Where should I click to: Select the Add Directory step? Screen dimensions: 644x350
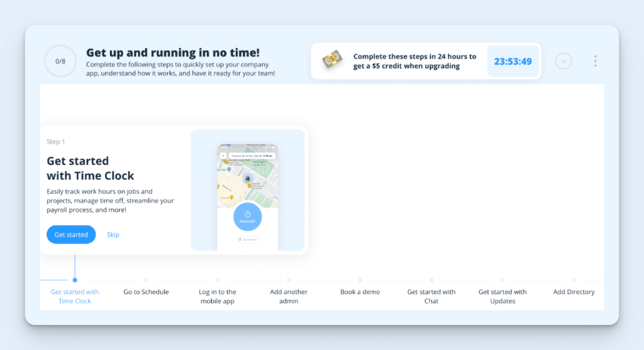(574, 291)
